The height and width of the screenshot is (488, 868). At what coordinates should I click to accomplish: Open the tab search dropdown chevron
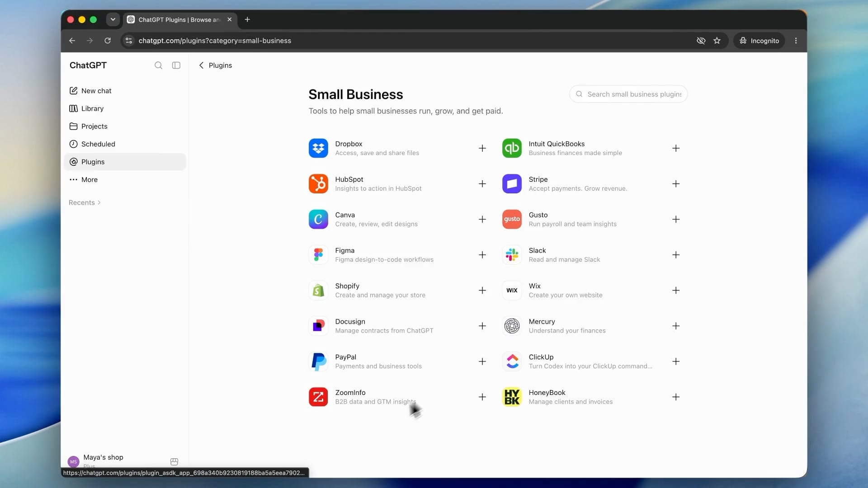coord(113,19)
